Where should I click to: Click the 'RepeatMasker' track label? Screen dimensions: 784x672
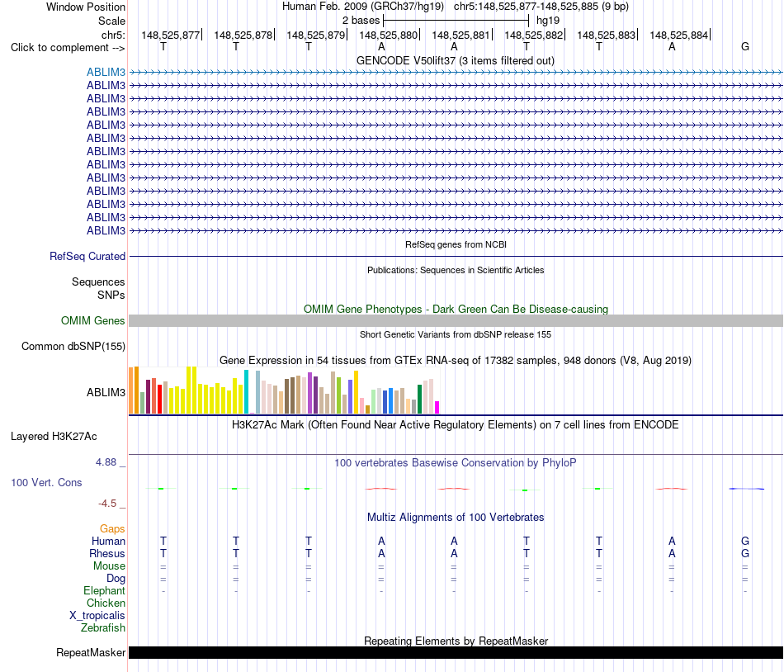click(91, 653)
